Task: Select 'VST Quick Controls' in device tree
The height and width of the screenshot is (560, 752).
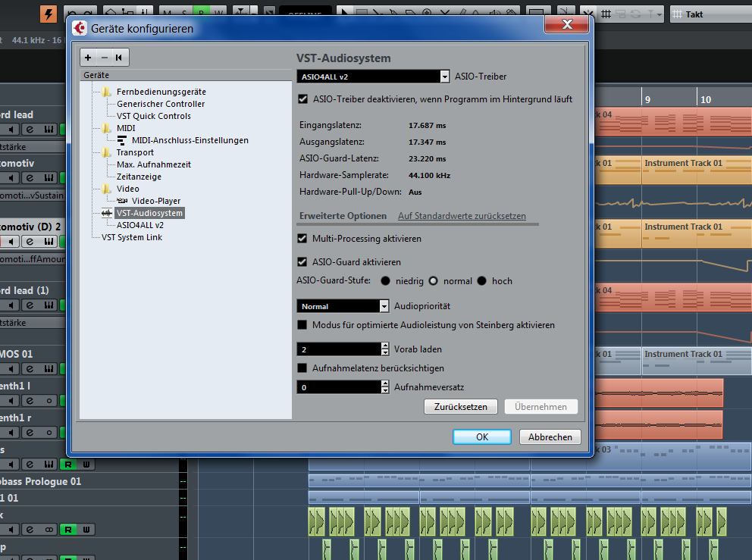Action: [153, 116]
